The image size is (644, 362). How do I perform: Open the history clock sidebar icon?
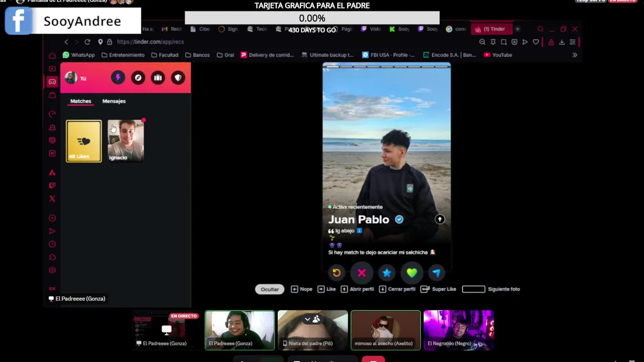pyautogui.click(x=52, y=244)
